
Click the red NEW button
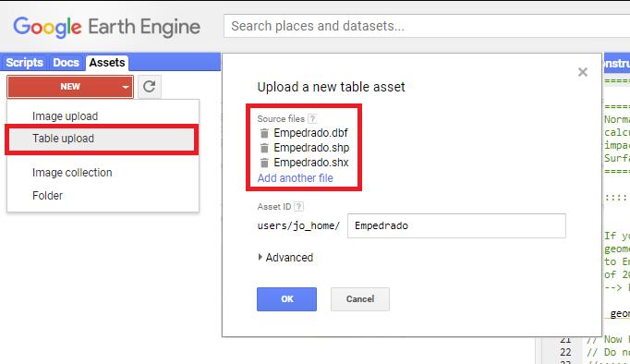70,87
